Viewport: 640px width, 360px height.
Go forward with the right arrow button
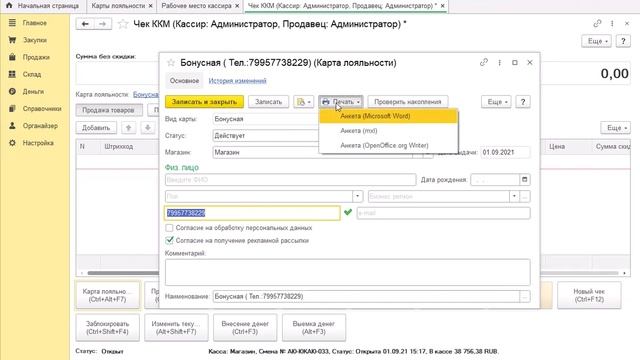[102, 24]
